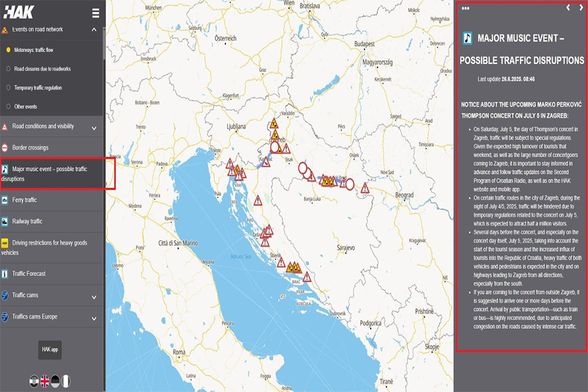This screenshot has width=588, height=392.
Task: Click the music note icon in the panel header
Action: click(467, 38)
